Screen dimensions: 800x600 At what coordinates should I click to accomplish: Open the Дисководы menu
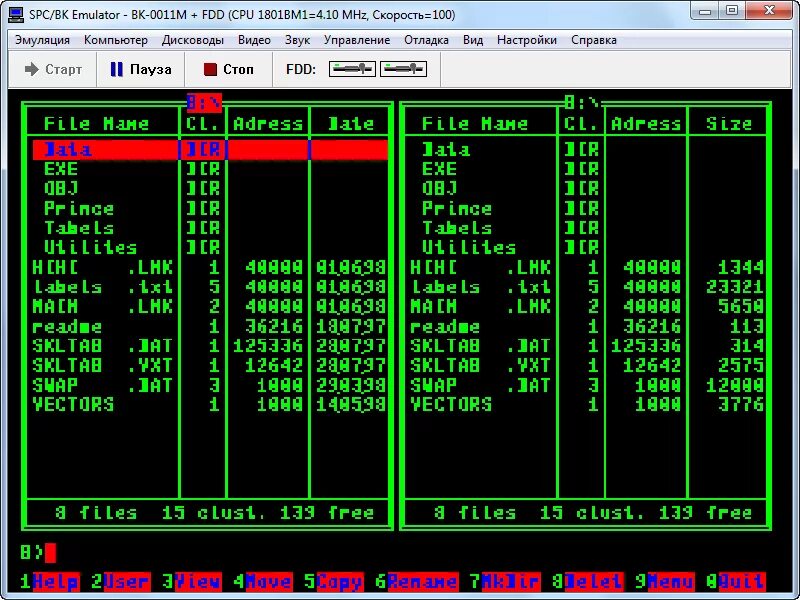193,40
